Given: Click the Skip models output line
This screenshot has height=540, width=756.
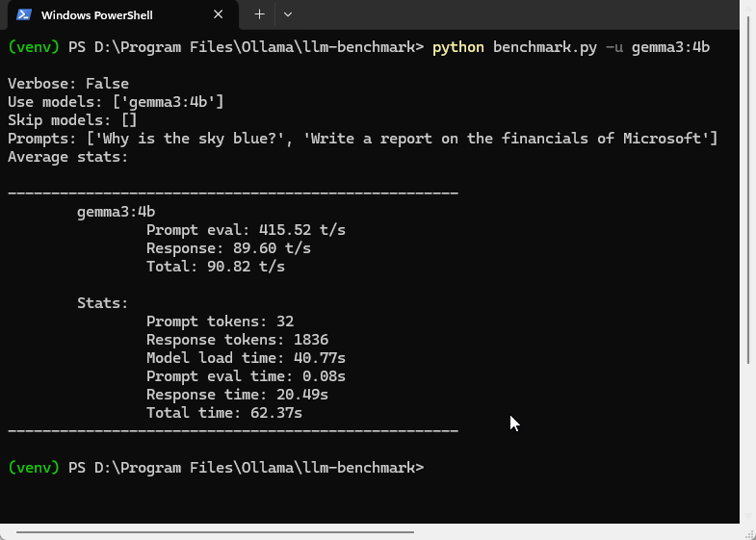Looking at the screenshot, I should [72, 120].
